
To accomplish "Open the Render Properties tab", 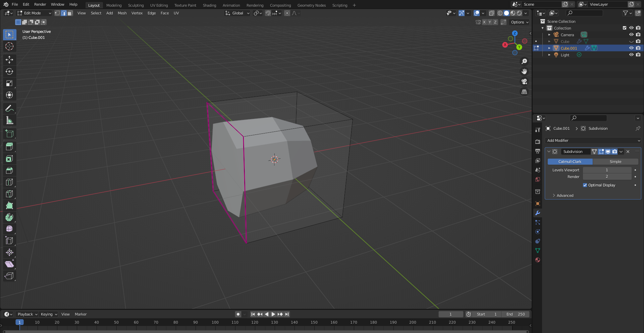I will (x=537, y=142).
